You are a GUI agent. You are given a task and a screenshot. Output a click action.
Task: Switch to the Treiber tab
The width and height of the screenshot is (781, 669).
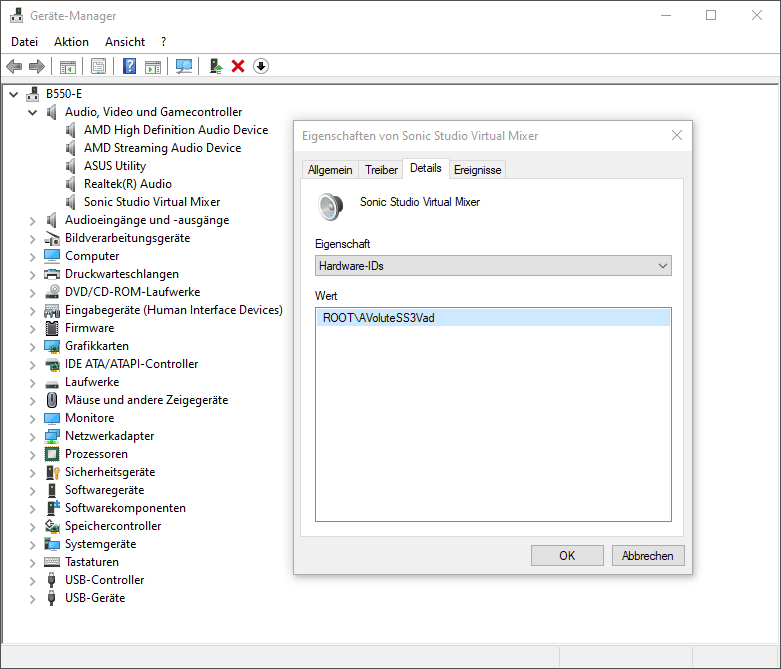tap(381, 170)
